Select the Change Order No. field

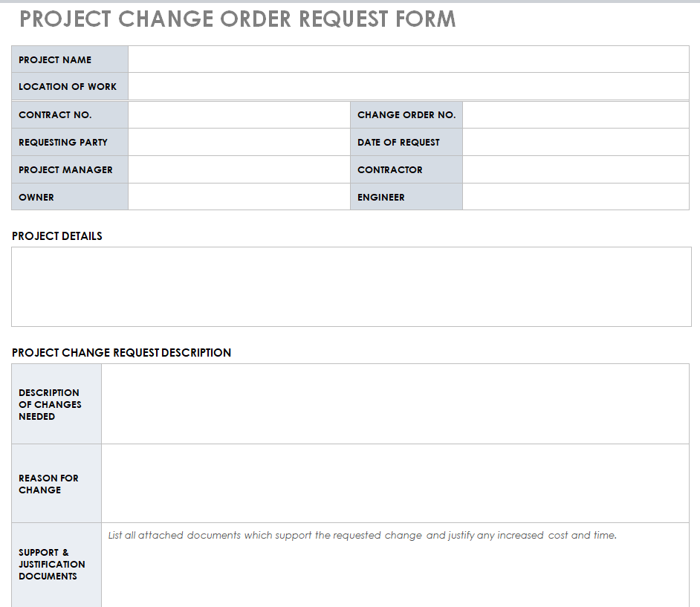tap(575, 115)
